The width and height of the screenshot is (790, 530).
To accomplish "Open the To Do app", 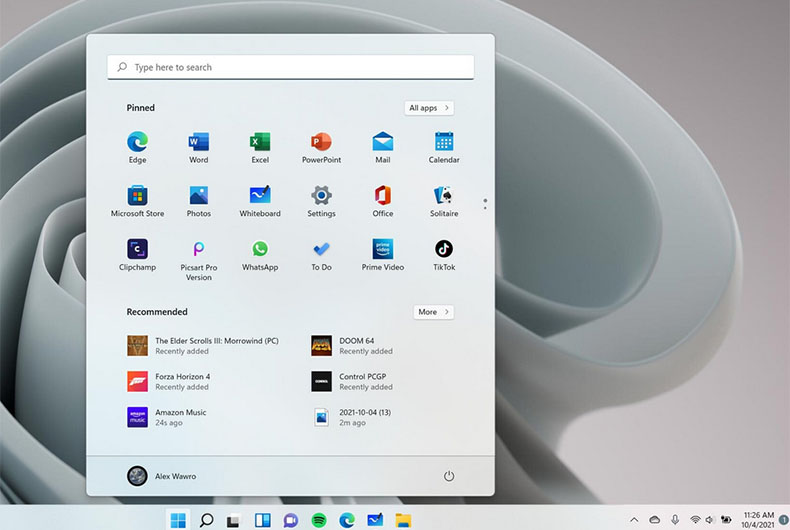I will pyautogui.click(x=321, y=255).
